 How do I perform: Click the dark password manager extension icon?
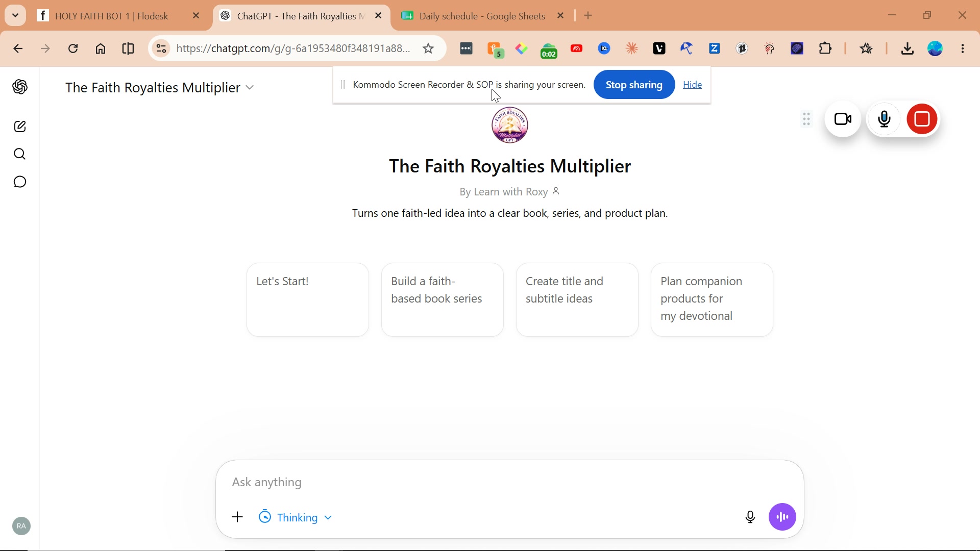467,49
